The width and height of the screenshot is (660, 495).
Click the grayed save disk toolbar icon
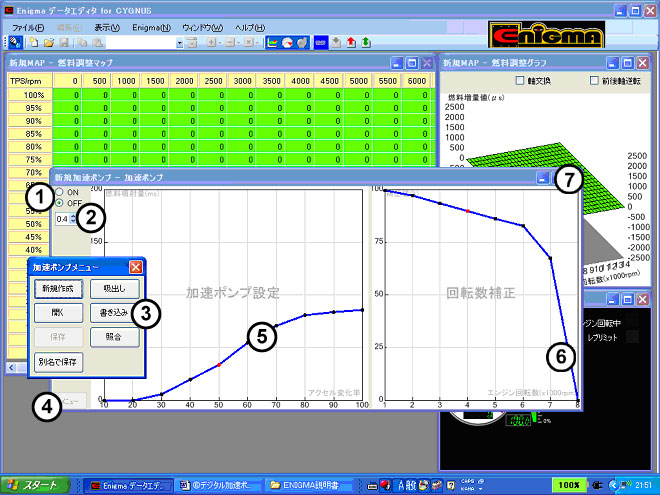[64, 43]
